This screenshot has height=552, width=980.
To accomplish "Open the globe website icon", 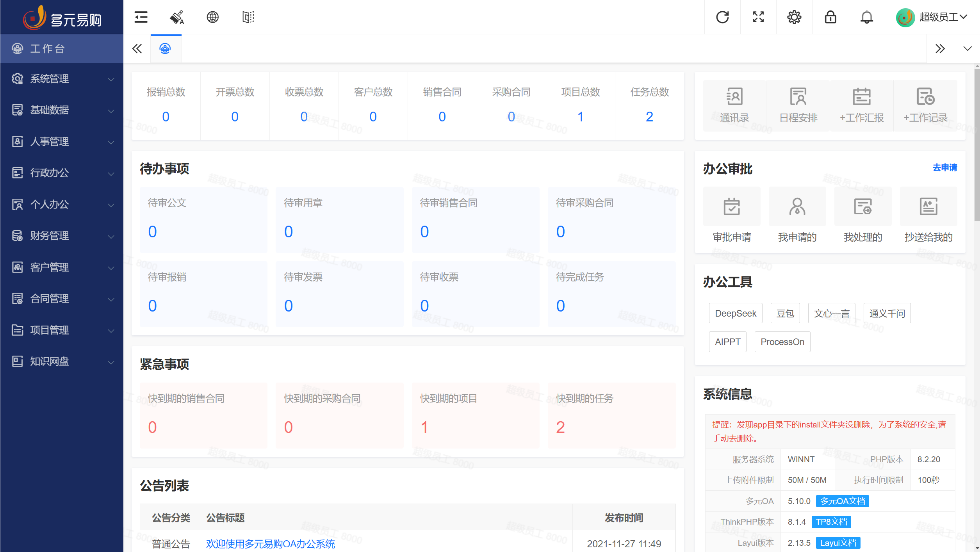I will point(213,17).
